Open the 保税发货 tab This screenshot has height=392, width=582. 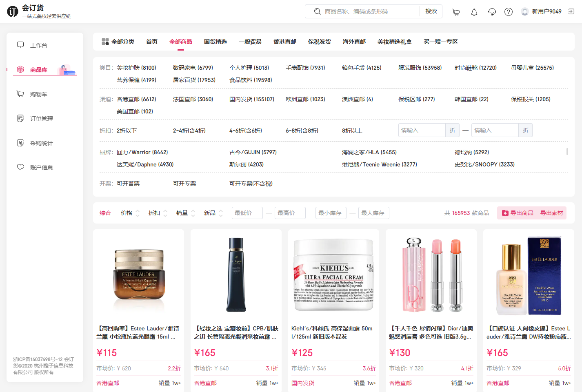(320, 42)
